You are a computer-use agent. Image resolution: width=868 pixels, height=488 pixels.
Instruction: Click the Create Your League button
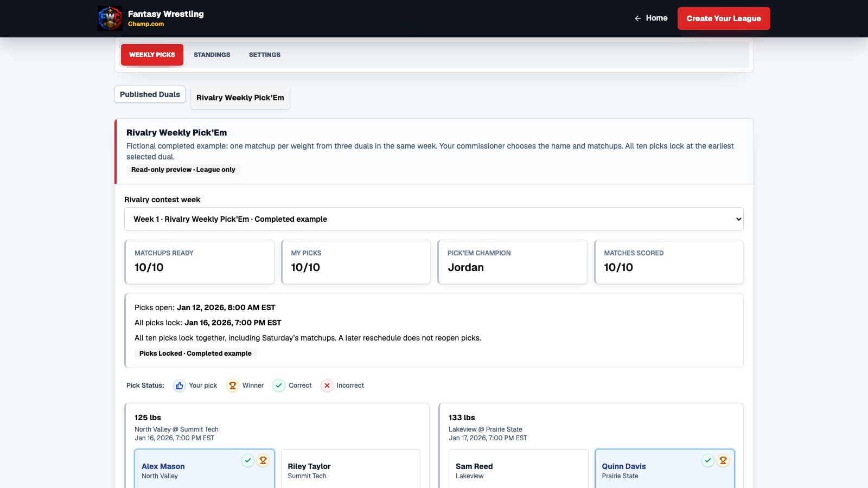point(724,18)
